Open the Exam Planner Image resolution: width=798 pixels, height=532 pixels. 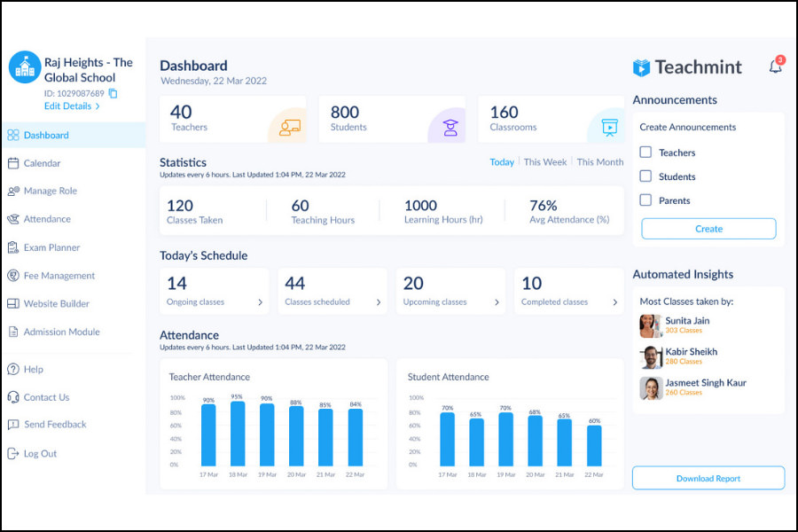pos(53,247)
